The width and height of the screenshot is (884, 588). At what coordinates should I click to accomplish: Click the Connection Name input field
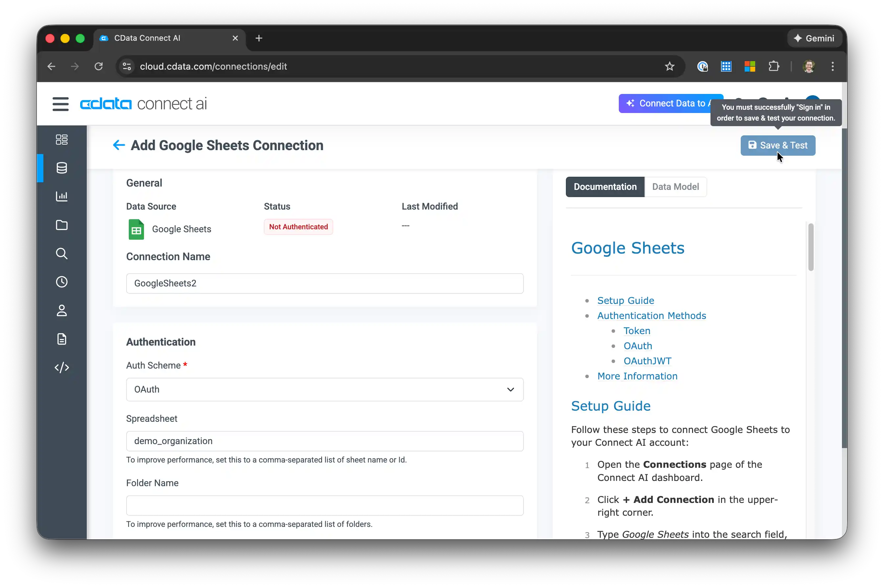click(324, 283)
